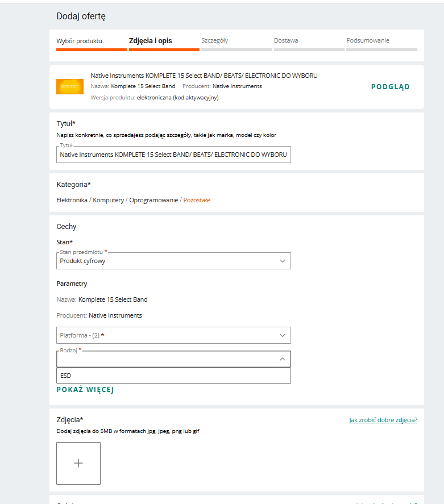444x504 pixels.
Task: Click the Wersja produktu elektroniczna text
Action: (x=155, y=97)
